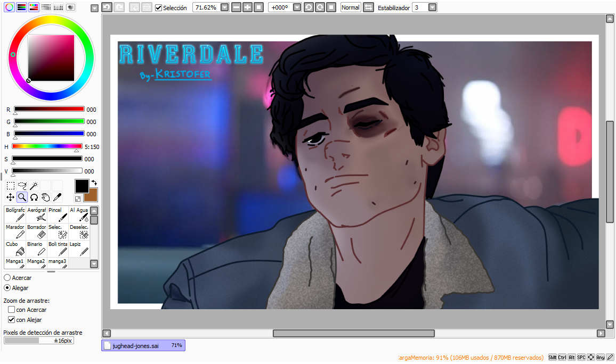Disable the con Alejar checkbox
Viewport: 616px width, 364px height.
pos(11,320)
